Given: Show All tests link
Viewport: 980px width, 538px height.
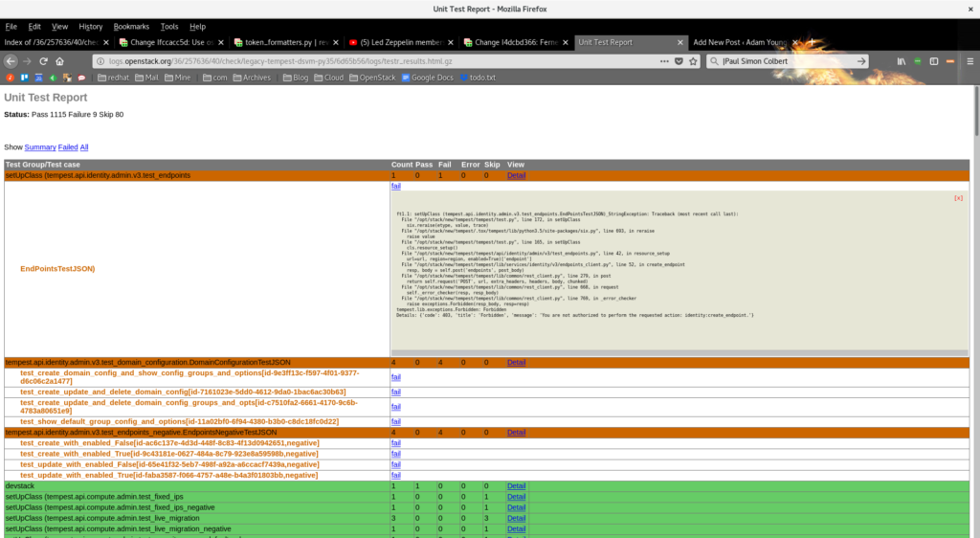Looking at the screenshot, I should click(84, 147).
